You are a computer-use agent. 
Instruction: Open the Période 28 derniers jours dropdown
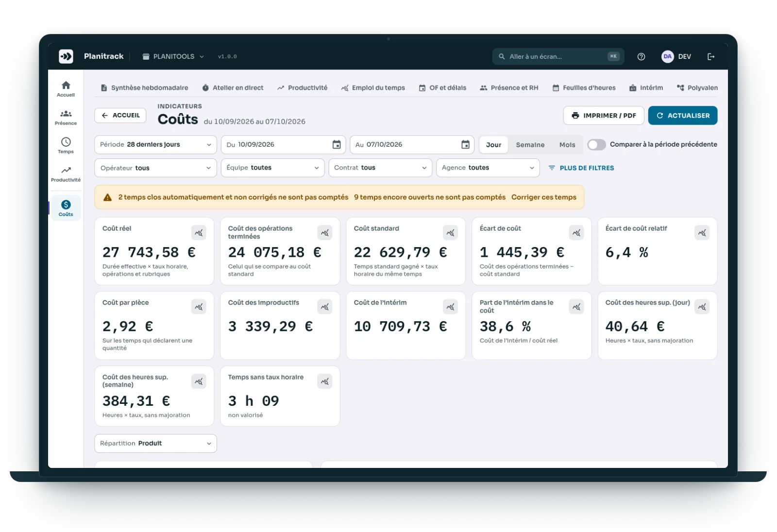tap(155, 145)
